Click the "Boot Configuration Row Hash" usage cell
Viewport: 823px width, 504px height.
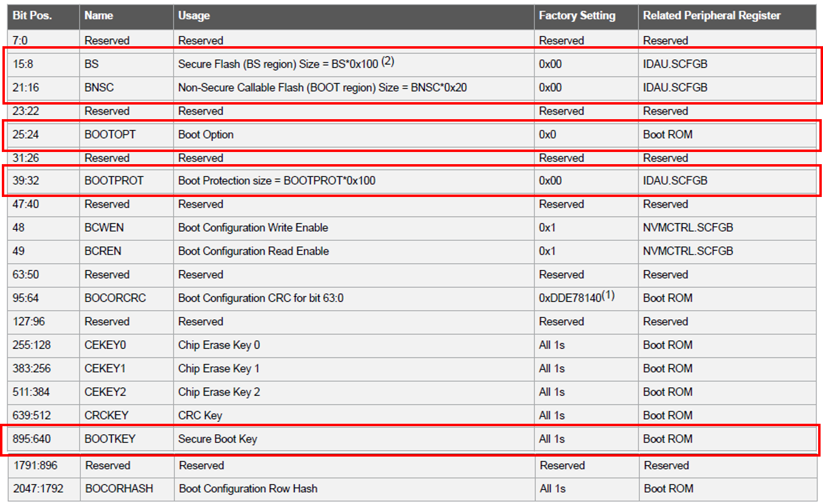(x=248, y=489)
